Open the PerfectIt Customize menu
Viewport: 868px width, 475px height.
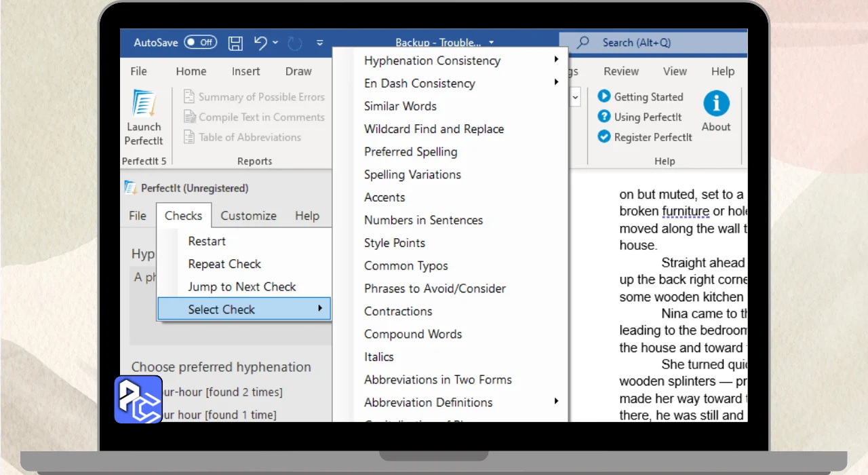pyautogui.click(x=248, y=216)
